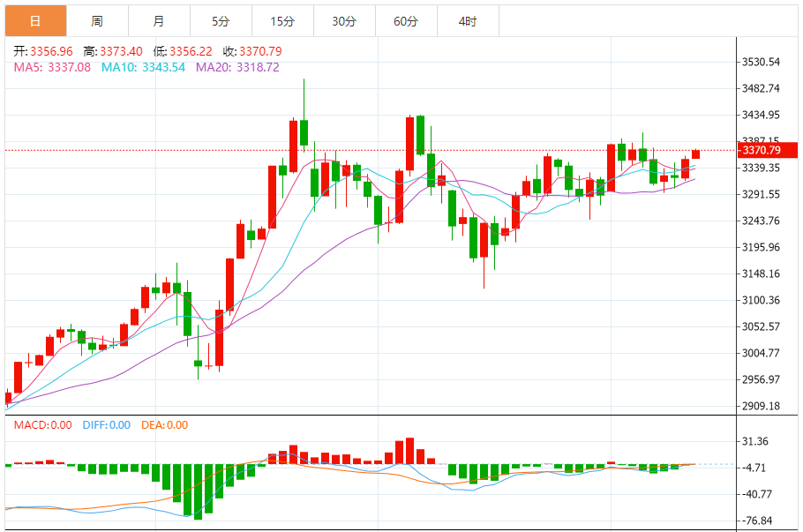
Task: Click the 3291.55 price axis label
Action: [x=761, y=194]
